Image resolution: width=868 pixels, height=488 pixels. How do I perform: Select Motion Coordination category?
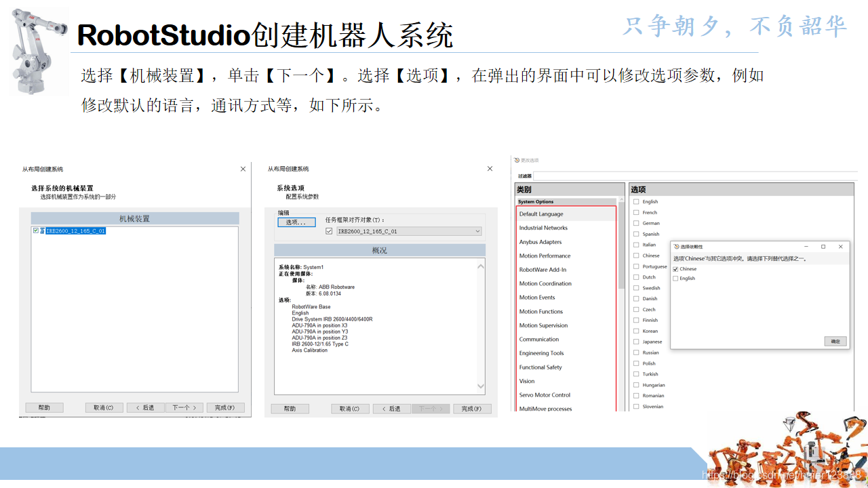pyautogui.click(x=566, y=283)
